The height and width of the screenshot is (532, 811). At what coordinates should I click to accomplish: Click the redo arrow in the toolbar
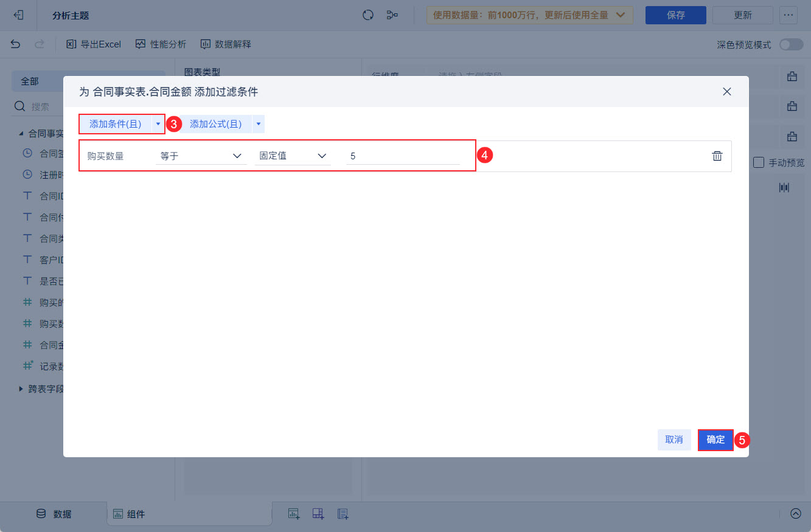(40, 44)
